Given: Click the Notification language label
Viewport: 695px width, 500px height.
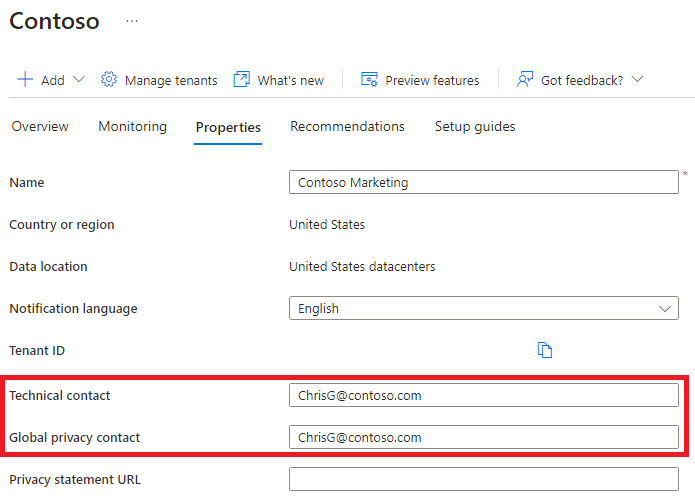Looking at the screenshot, I should point(74,309).
